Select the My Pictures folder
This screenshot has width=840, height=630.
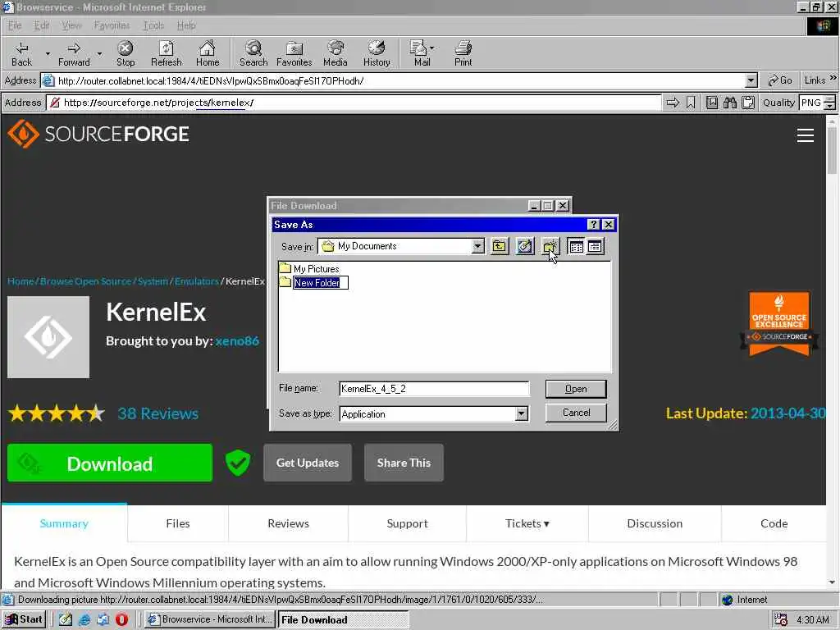click(x=309, y=268)
